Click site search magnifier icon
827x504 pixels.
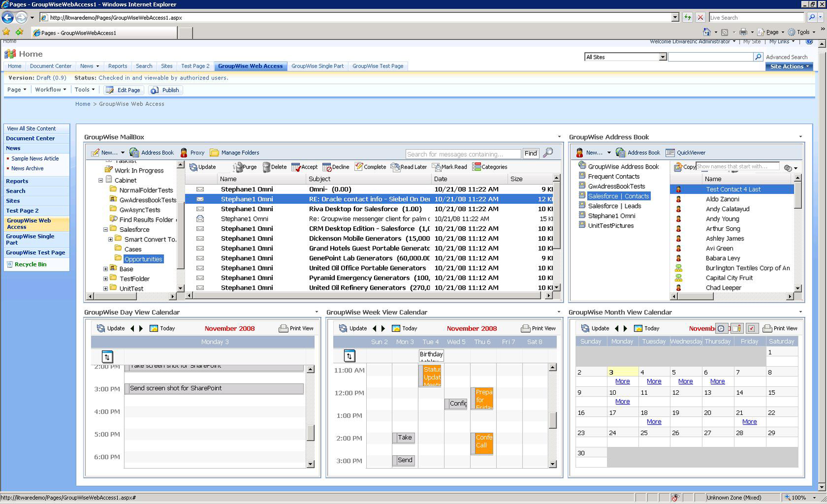tap(758, 57)
